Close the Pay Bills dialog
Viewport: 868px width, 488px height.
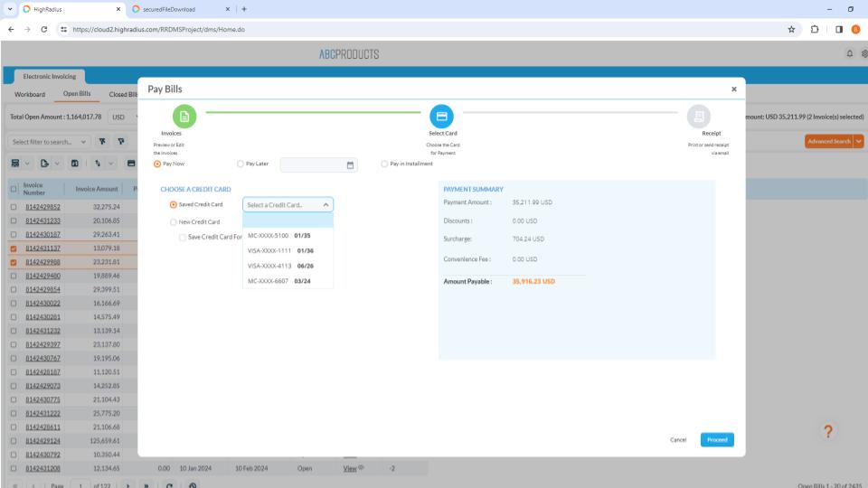coord(733,89)
